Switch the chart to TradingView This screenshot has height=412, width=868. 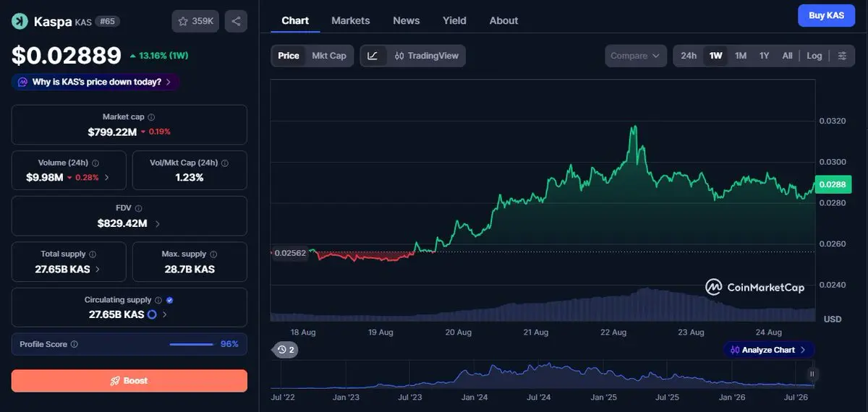(427, 56)
